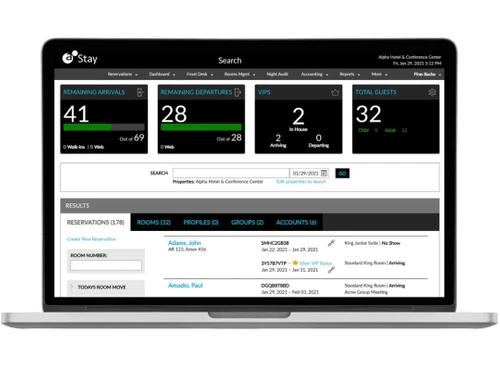Click the Remaining Departures heading

click(x=196, y=92)
